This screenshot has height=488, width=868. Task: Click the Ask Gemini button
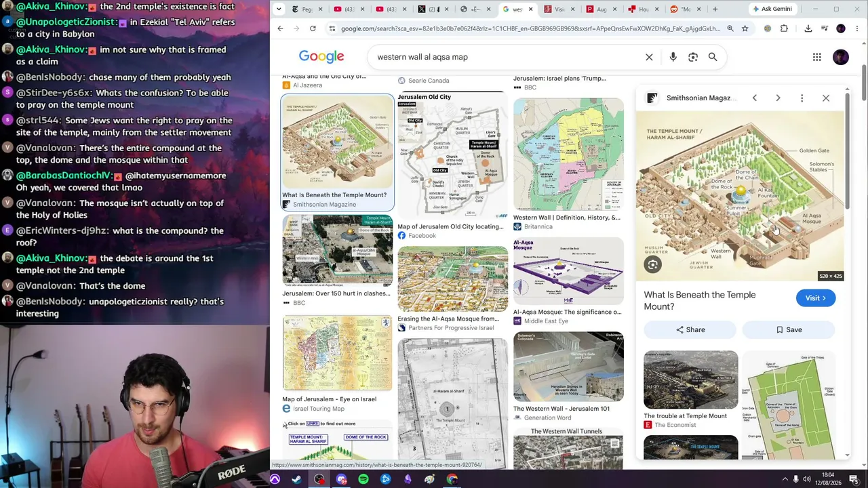[772, 9]
